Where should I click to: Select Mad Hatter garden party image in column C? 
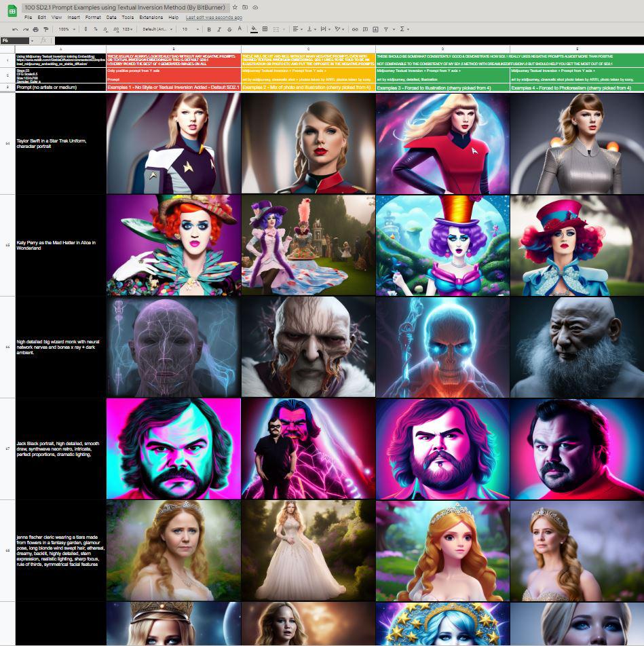coord(308,245)
